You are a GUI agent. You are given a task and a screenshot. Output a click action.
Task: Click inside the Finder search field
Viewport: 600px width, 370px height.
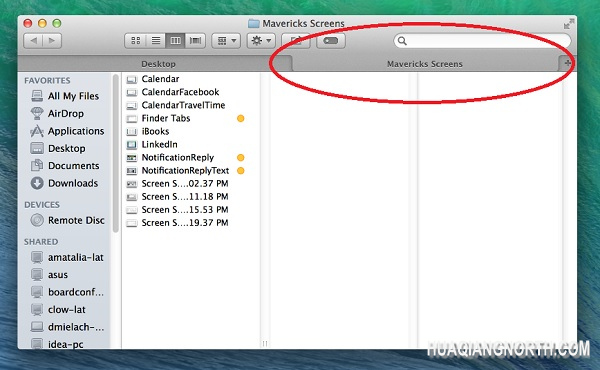click(x=482, y=41)
